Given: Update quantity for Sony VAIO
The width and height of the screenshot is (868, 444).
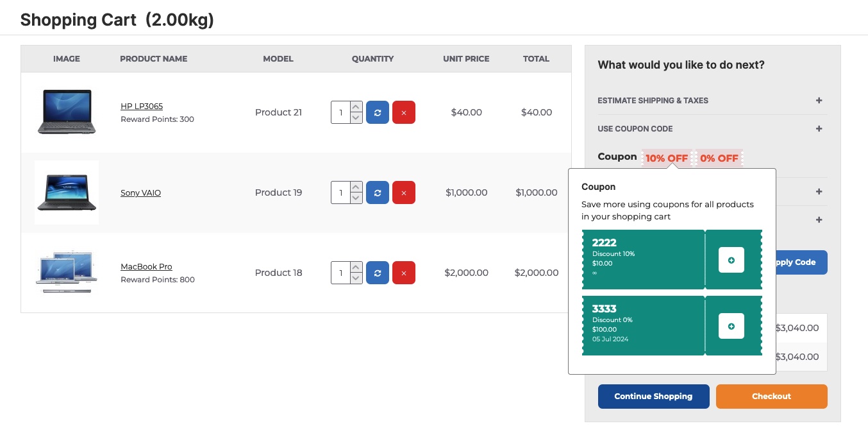Looking at the screenshot, I should pyautogui.click(x=378, y=192).
